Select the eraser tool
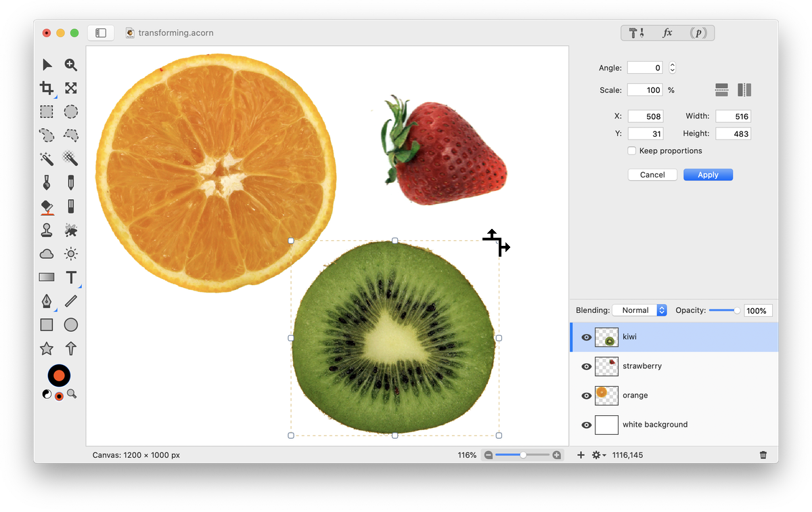 (x=70, y=206)
